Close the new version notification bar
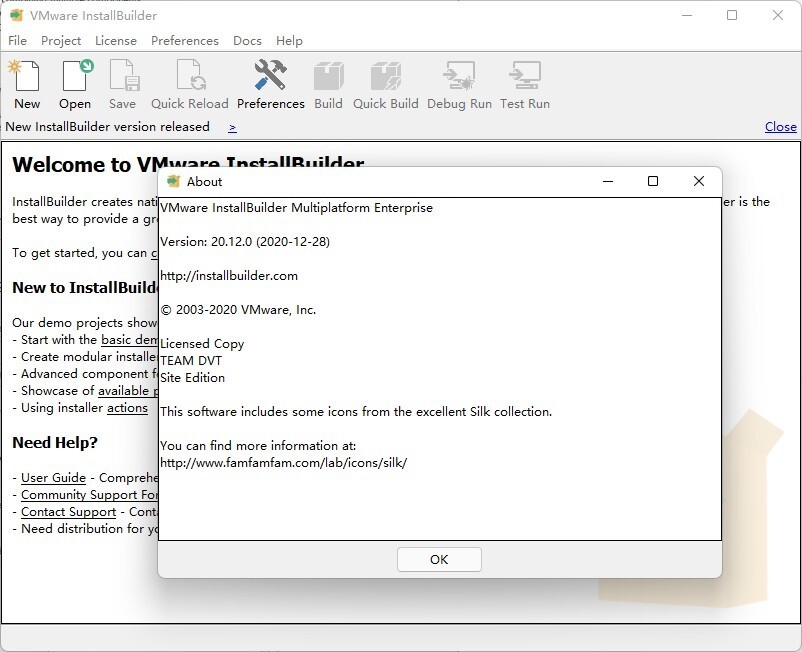The height and width of the screenshot is (652, 802). click(x=780, y=126)
